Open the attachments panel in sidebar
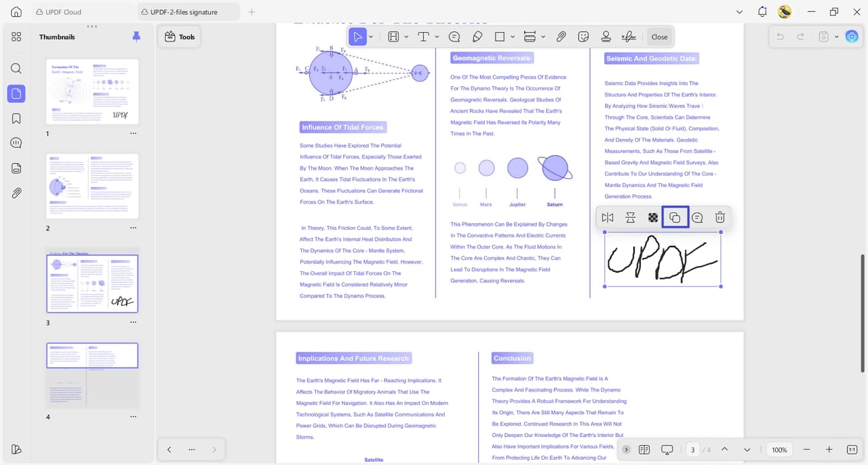 tap(16, 193)
